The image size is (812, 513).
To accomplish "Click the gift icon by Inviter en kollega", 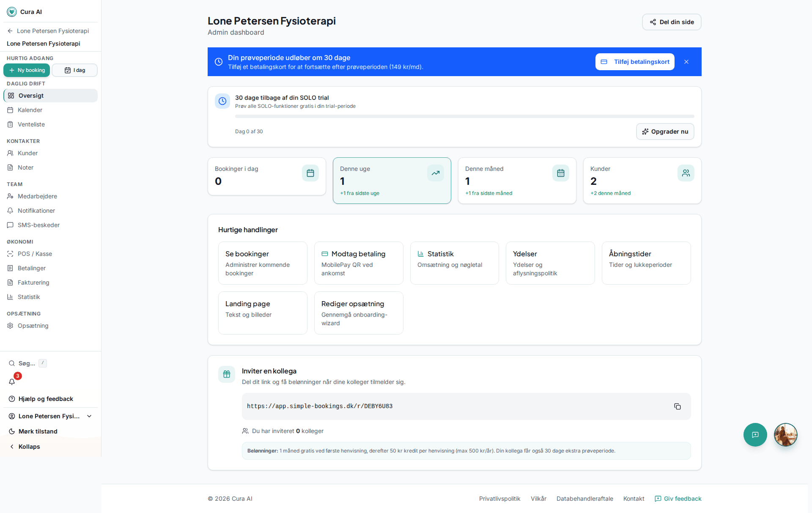I will coord(227,374).
